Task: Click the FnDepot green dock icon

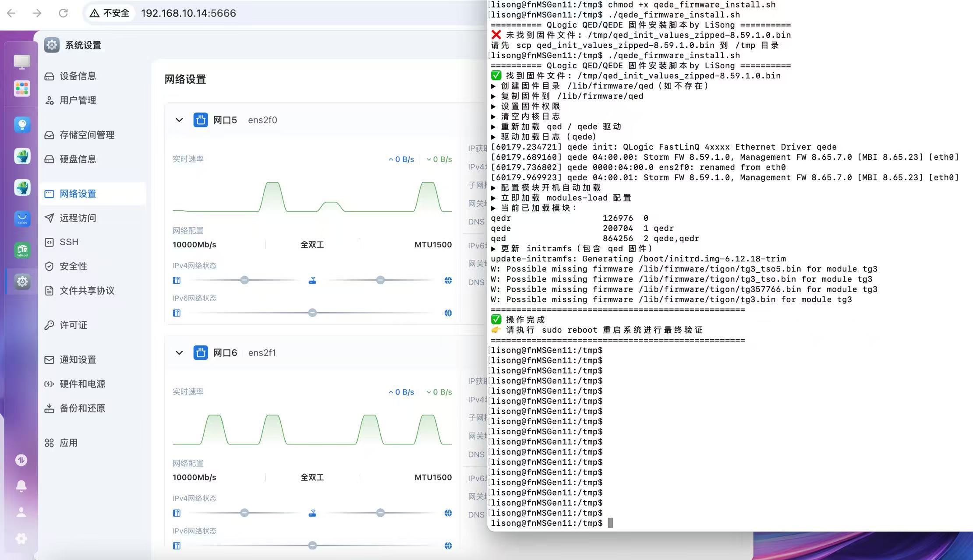Action: (22, 250)
